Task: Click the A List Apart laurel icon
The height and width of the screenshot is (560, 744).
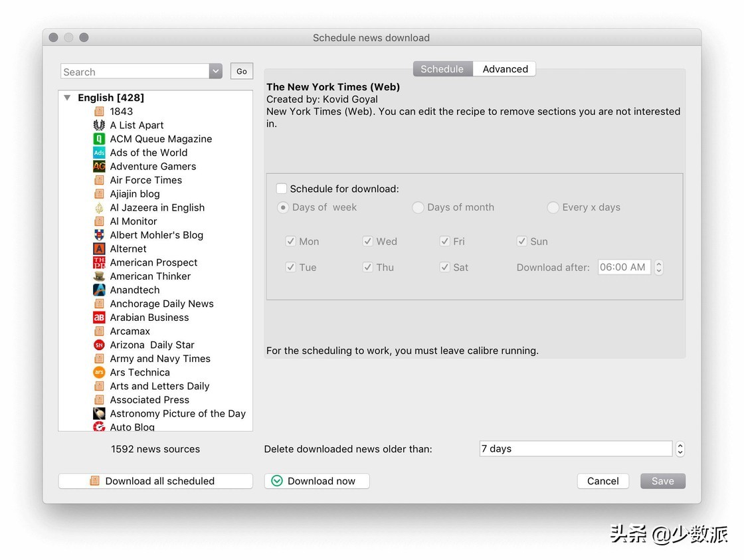Action: coord(99,126)
